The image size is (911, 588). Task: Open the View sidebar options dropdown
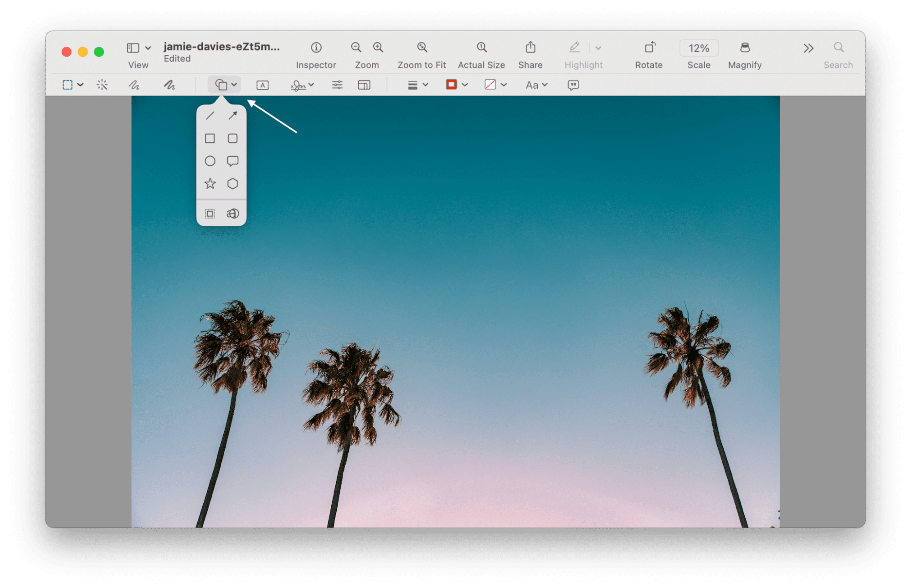tap(148, 47)
